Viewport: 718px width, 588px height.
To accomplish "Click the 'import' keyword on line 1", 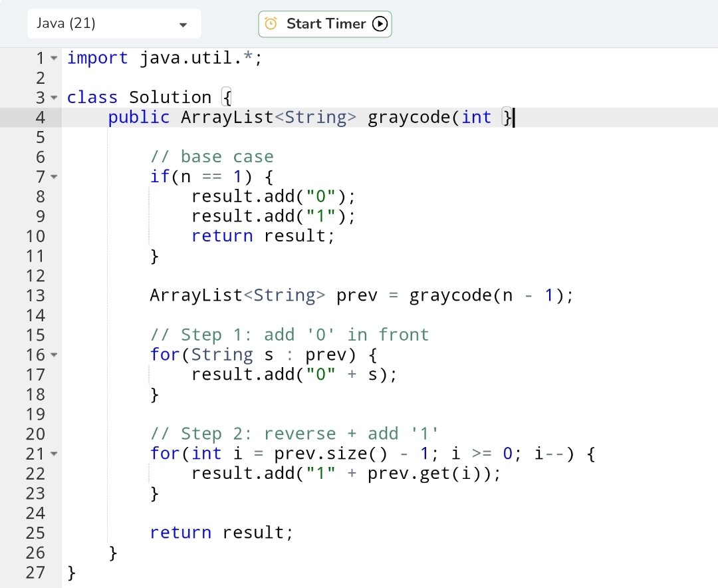I will [x=98, y=59].
